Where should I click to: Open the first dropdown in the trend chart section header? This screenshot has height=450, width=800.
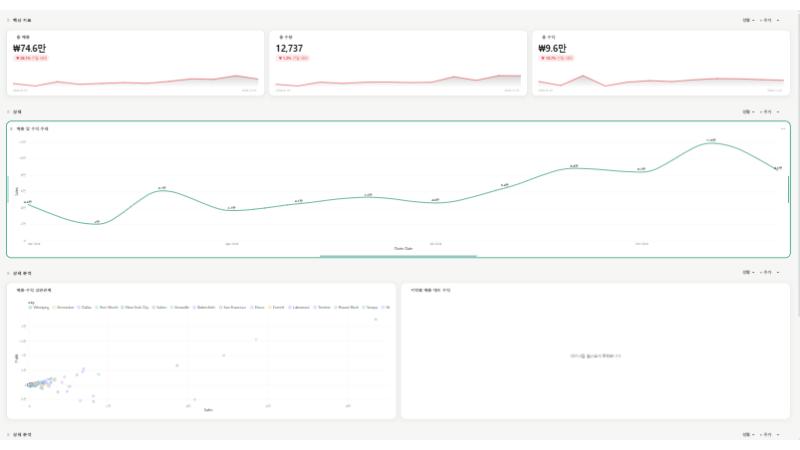[748, 112]
